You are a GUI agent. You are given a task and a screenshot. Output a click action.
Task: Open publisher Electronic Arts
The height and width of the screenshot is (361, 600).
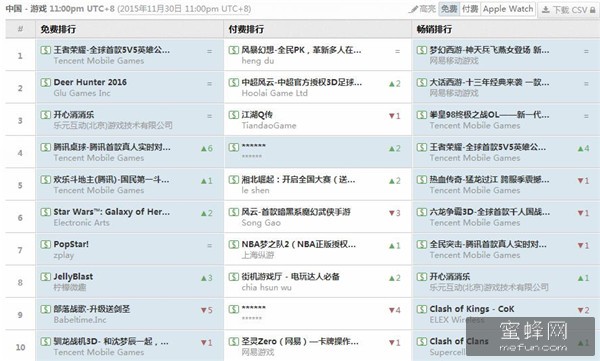[82, 222]
